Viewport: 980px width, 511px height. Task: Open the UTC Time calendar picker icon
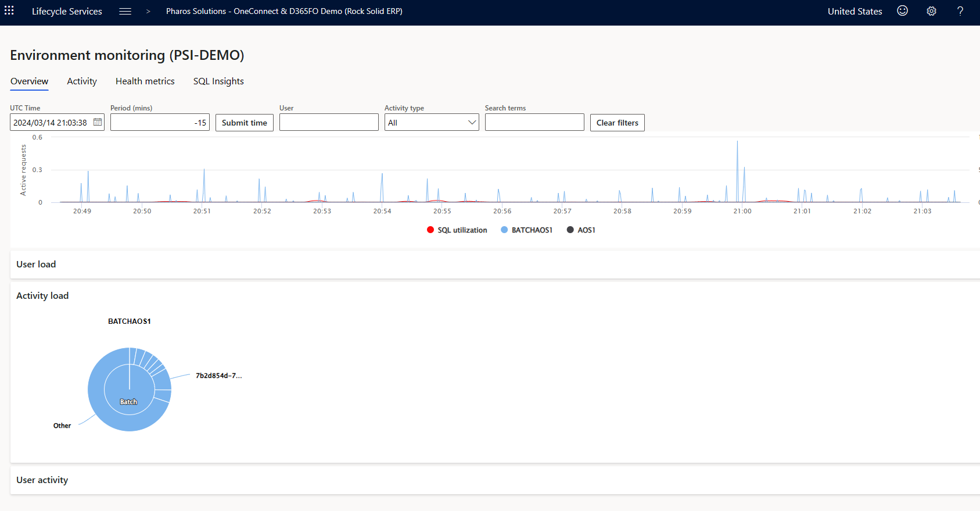click(x=98, y=122)
